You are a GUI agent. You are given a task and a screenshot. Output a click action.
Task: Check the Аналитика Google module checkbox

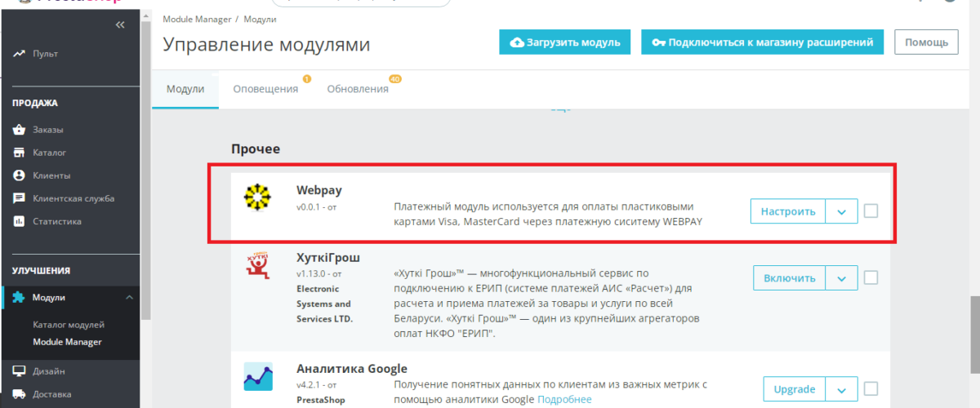(x=871, y=388)
